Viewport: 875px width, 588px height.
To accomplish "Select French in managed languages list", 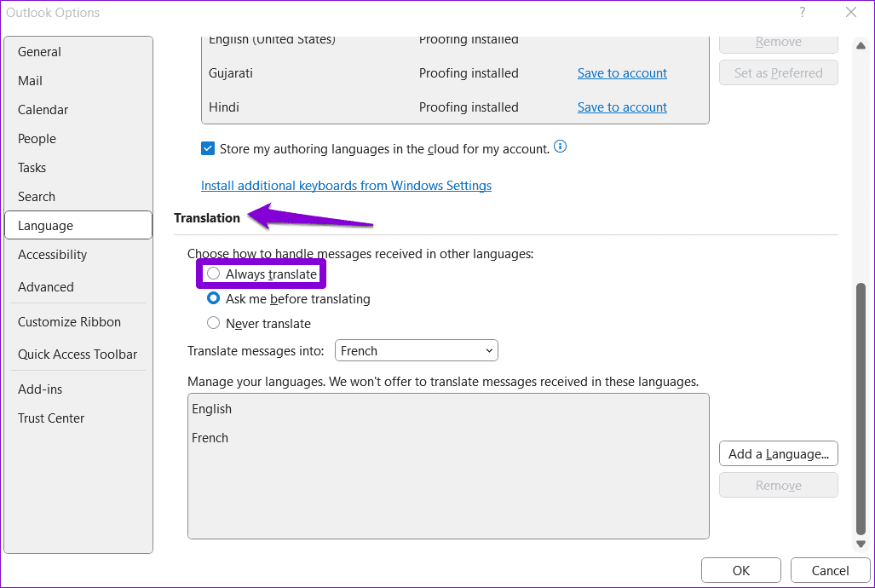I will tap(448, 438).
